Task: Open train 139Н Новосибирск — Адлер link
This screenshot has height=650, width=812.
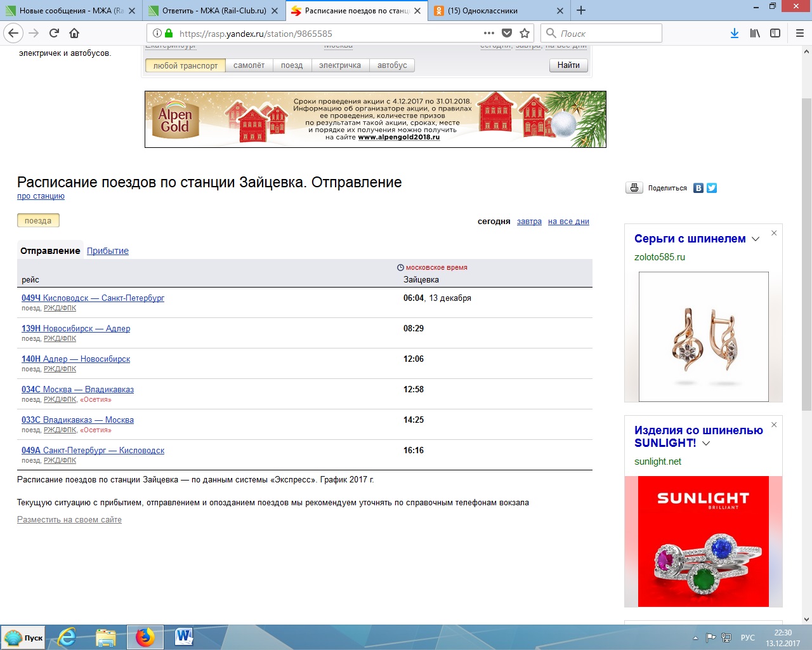Action: tap(75, 328)
